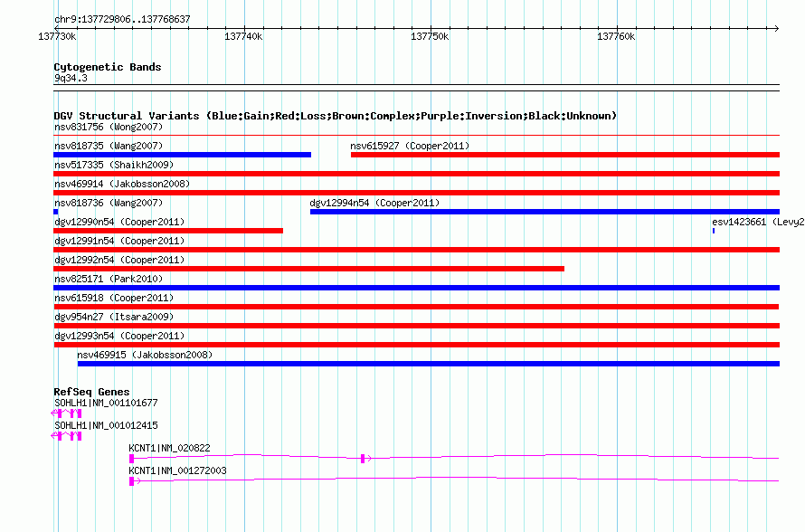The height and width of the screenshot is (532, 805).
Task: Click the nsv831756 (Wong2007) thin red line
Action: coord(416,136)
